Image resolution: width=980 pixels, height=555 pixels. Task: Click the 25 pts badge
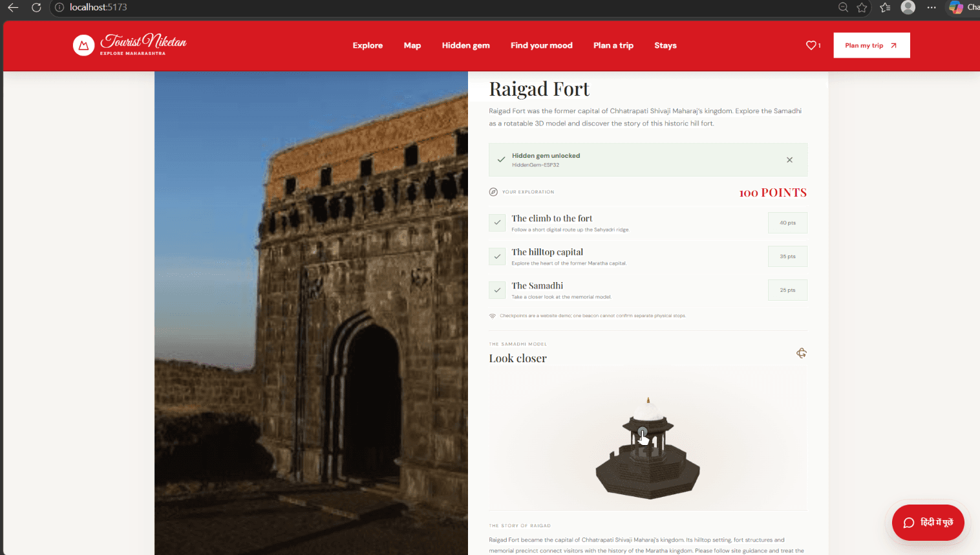(787, 290)
